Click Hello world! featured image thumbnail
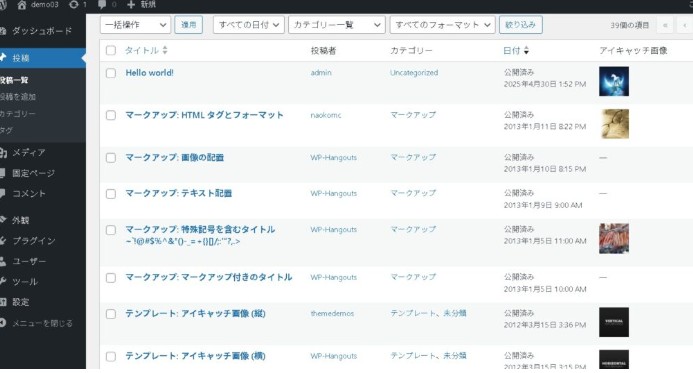 coord(614,81)
